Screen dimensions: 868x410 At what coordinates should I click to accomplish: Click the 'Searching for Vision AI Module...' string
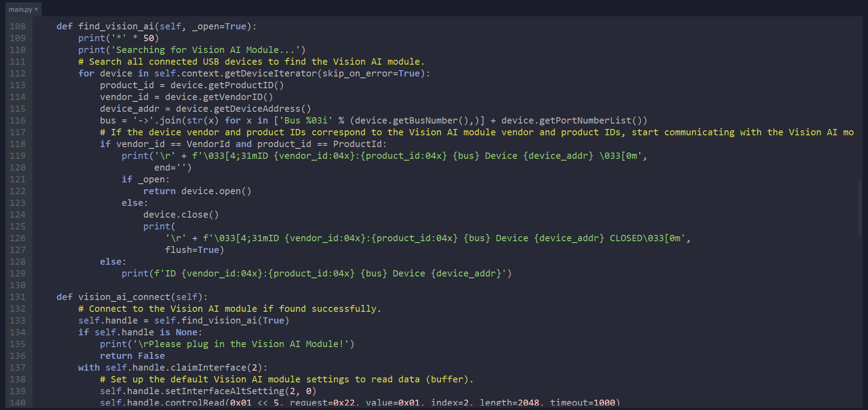pos(208,50)
